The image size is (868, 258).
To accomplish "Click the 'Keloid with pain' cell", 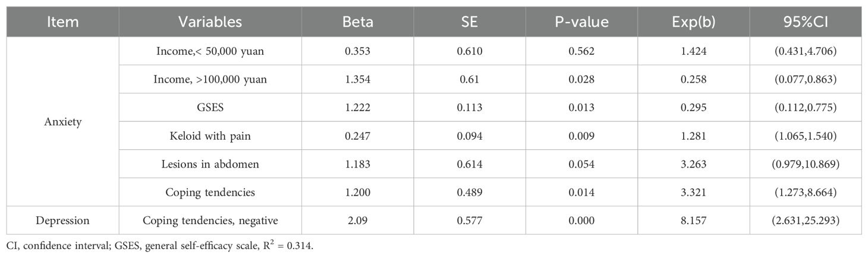I will click(210, 136).
